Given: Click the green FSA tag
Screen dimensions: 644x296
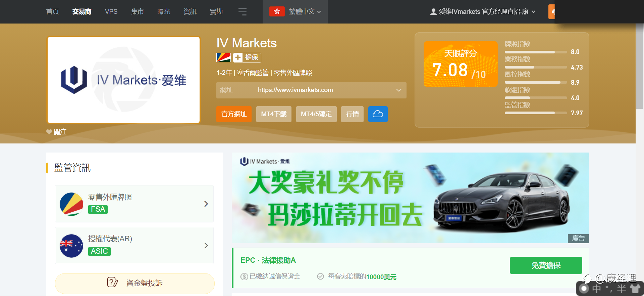Looking at the screenshot, I should (x=98, y=209).
